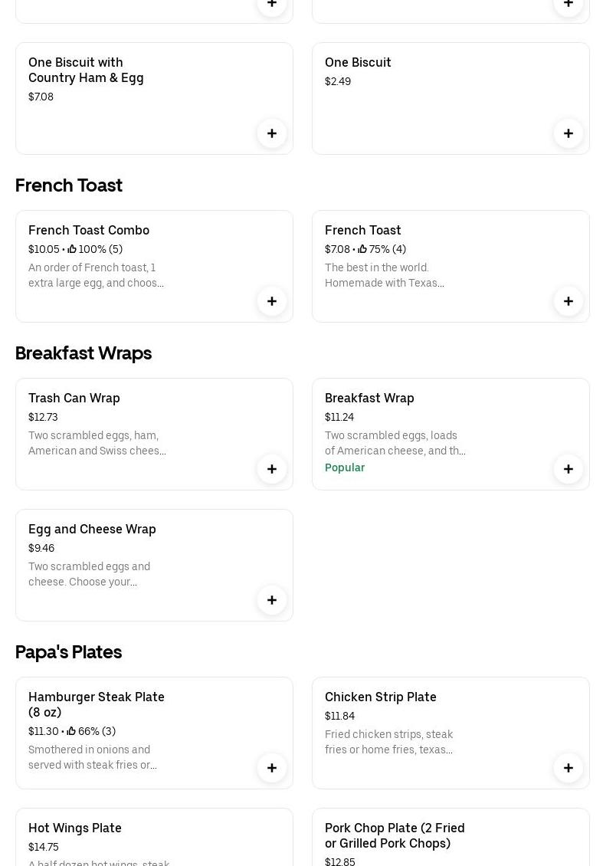Open Egg and Cheese Wrap item title
Screen dimensions: 616x866
(92, 529)
